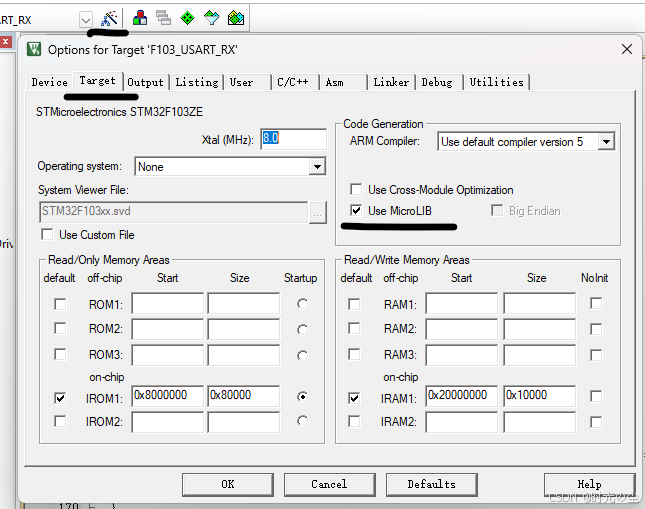Viewport: 645px width, 509px height.
Task: Open the ARM Compiler version dropdown
Action: [x=606, y=142]
